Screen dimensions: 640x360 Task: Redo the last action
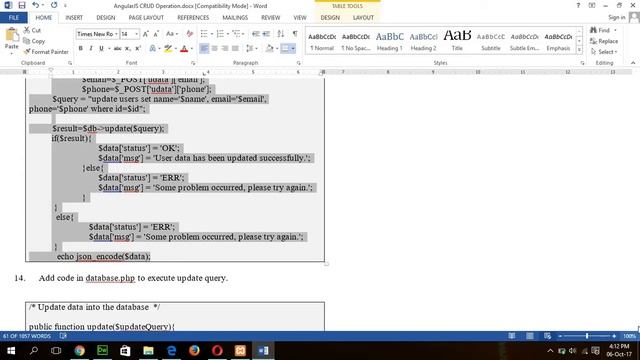pyautogui.click(x=54, y=5)
